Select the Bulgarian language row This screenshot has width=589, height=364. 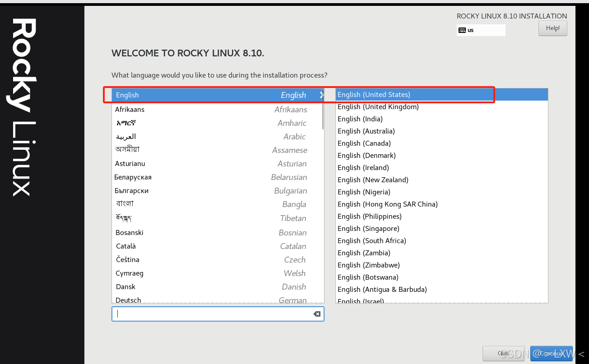point(218,191)
